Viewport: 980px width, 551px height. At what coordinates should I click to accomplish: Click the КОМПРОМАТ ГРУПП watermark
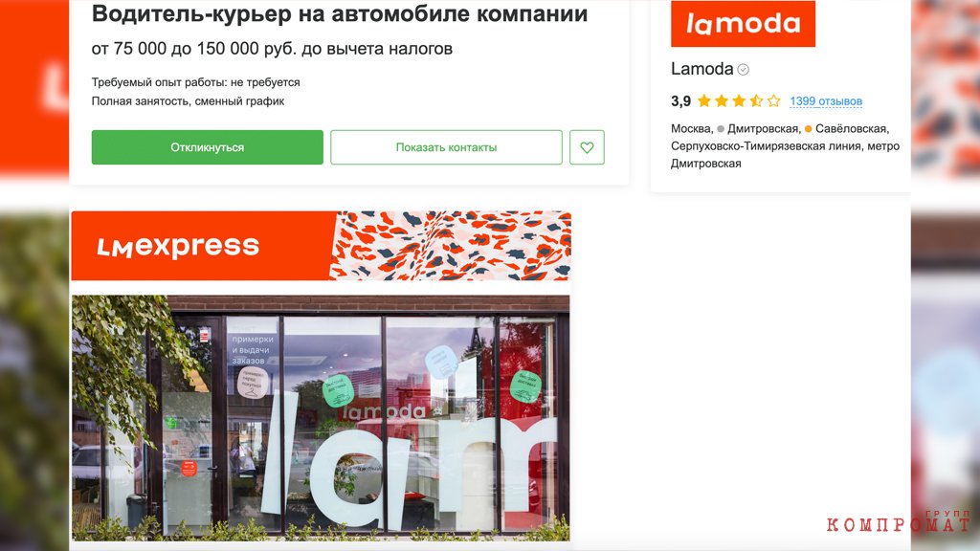coord(898,521)
